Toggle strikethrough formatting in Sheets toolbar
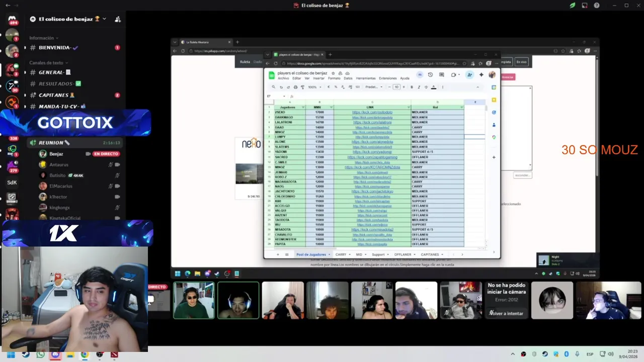This screenshot has width=644, height=362. 426,87
